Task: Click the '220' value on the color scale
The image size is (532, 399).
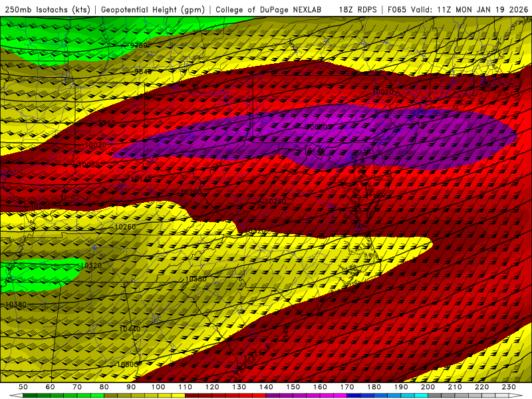Action: pyautogui.click(x=481, y=387)
